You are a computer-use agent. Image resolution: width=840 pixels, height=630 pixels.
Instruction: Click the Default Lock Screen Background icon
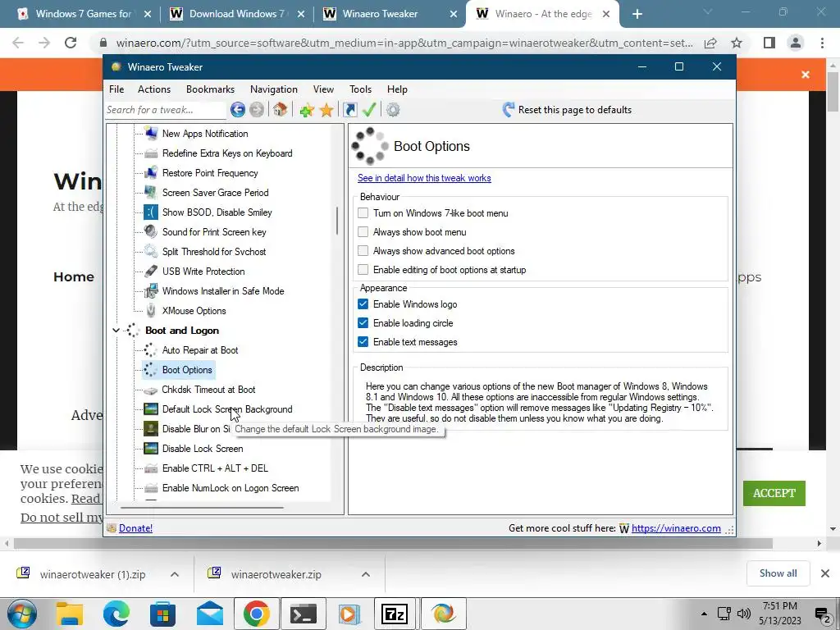(x=151, y=409)
